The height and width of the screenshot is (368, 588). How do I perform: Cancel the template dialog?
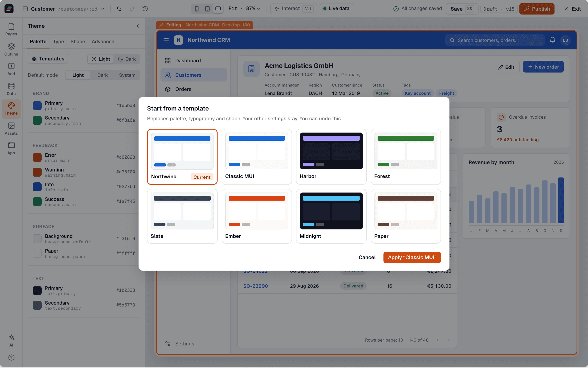367,257
